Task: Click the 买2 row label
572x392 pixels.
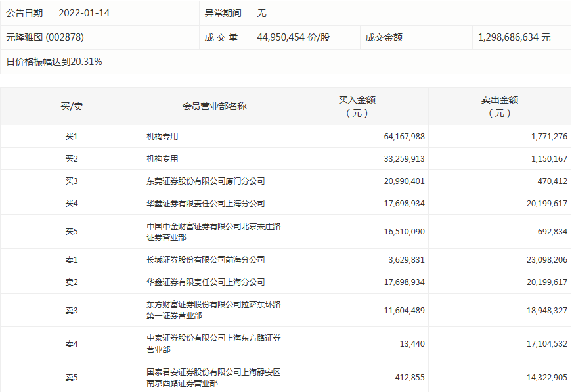Action: click(72, 159)
